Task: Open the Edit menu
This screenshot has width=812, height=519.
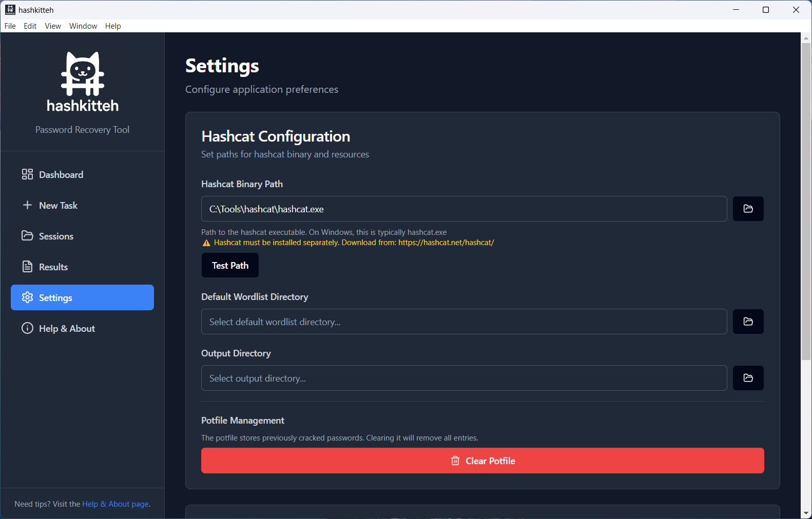Action: click(30, 26)
